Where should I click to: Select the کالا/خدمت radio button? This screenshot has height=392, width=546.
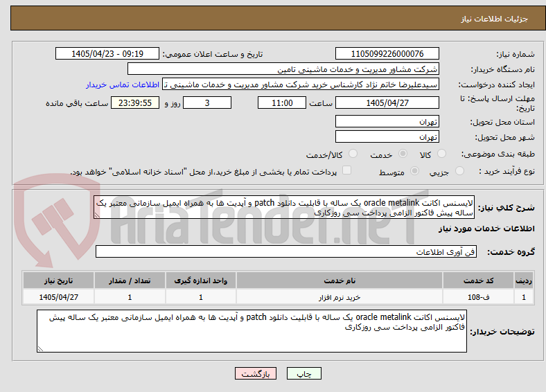coord(353,154)
